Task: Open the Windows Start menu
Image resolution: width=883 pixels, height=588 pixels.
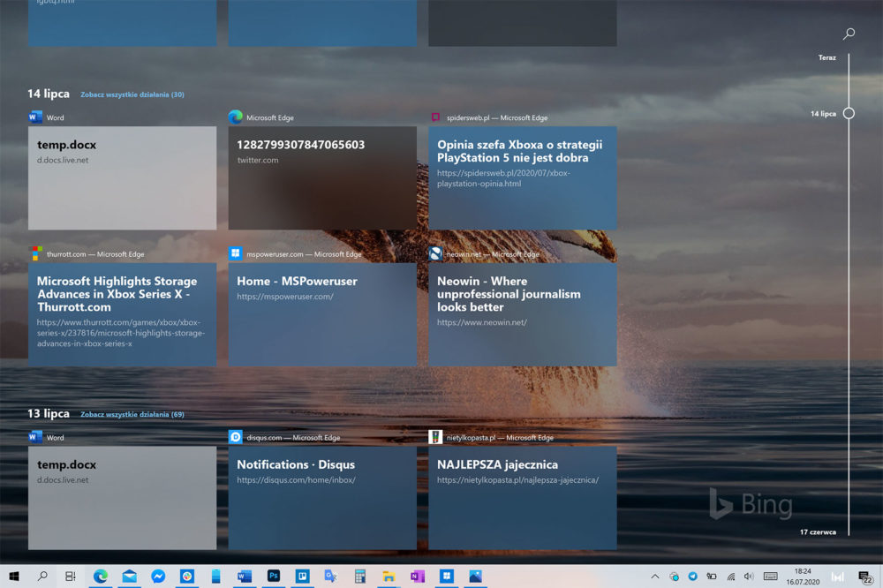Action: click(14, 577)
